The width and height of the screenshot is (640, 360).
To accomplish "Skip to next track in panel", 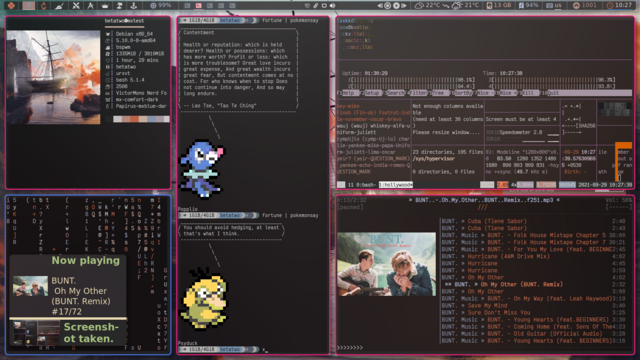I will coord(404,5).
